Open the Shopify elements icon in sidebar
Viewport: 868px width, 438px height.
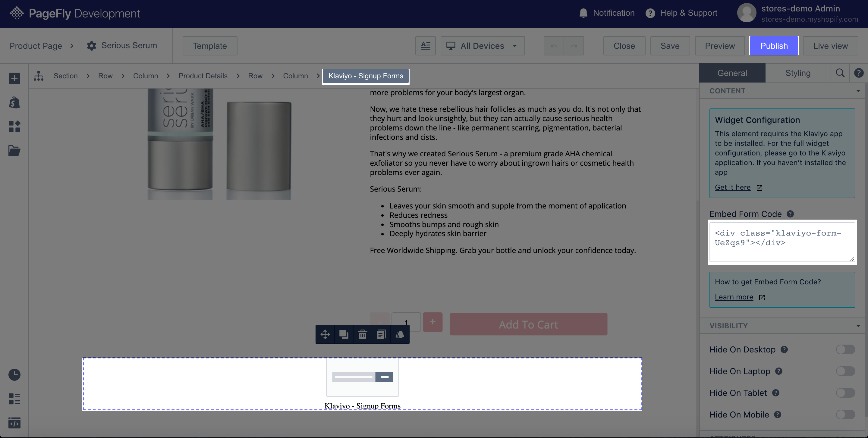click(14, 102)
